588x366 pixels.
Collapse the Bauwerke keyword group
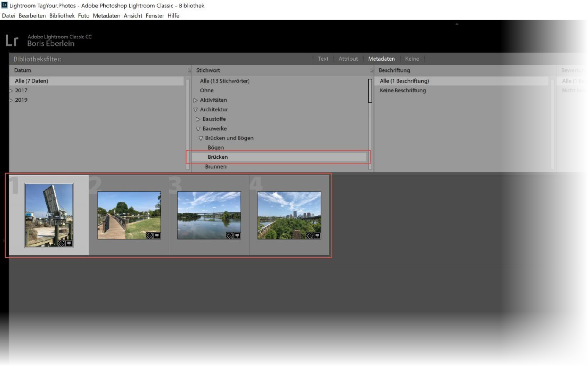(x=198, y=129)
